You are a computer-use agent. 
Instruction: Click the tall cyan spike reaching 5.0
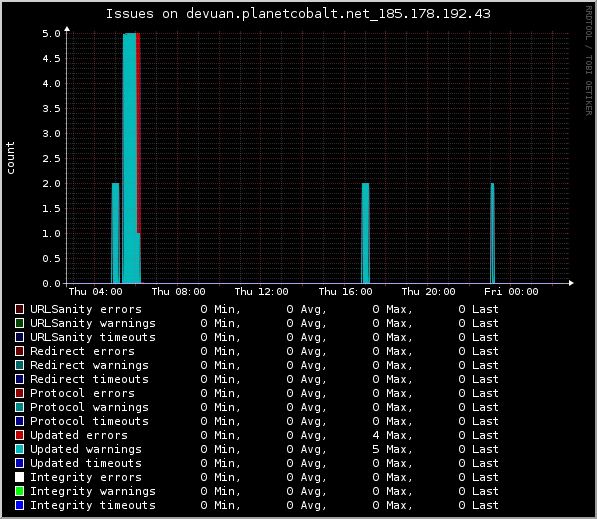(x=129, y=158)
